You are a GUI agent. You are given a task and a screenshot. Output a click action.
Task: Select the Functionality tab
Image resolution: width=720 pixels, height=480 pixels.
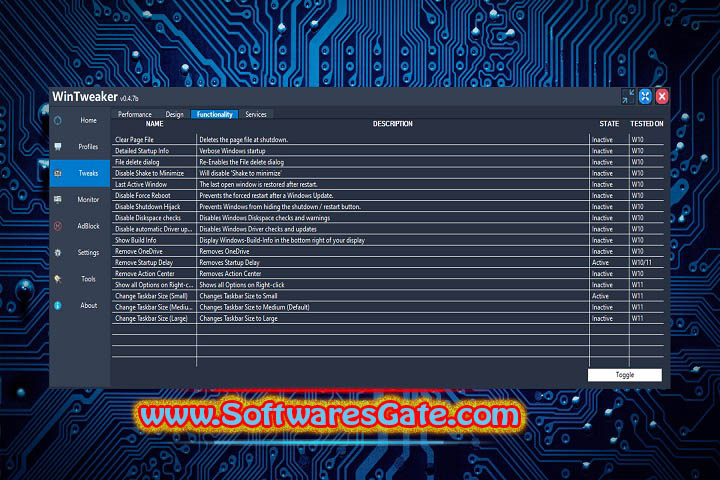tap(214, 114)
